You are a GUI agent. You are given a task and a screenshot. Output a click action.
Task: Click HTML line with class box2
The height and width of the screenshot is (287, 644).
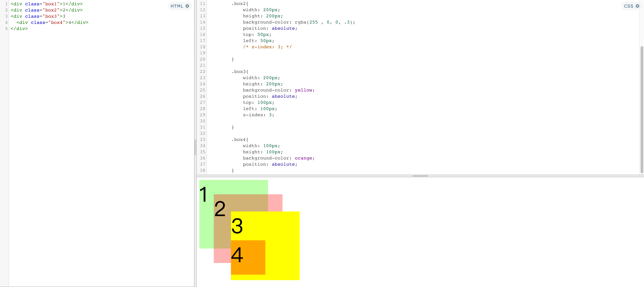[47, 10]
